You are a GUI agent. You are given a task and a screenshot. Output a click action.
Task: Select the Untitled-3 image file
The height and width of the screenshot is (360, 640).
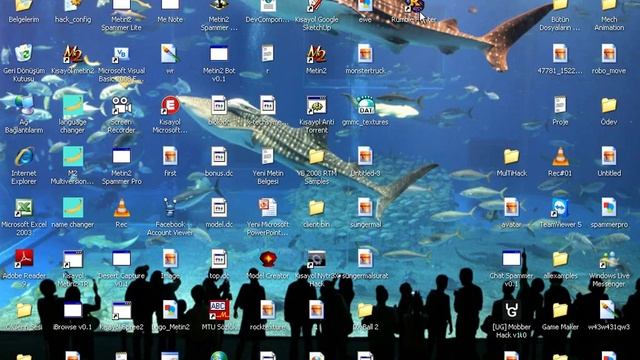(x=365, y=157)
